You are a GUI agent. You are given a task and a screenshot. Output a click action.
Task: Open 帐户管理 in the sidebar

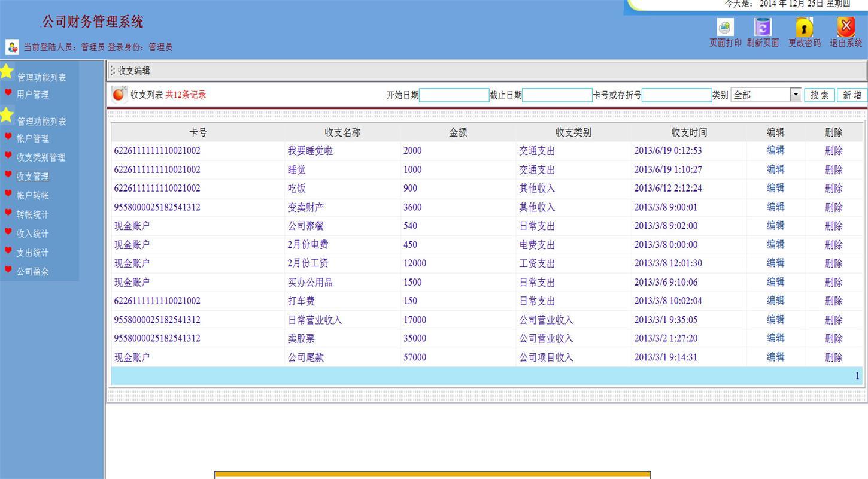33,138
